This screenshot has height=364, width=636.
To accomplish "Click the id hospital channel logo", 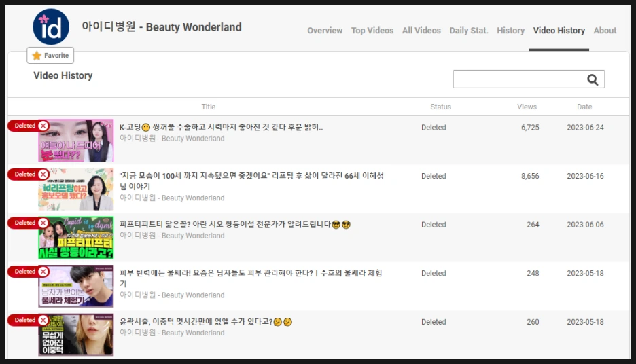I will click(x=51, y=26).
